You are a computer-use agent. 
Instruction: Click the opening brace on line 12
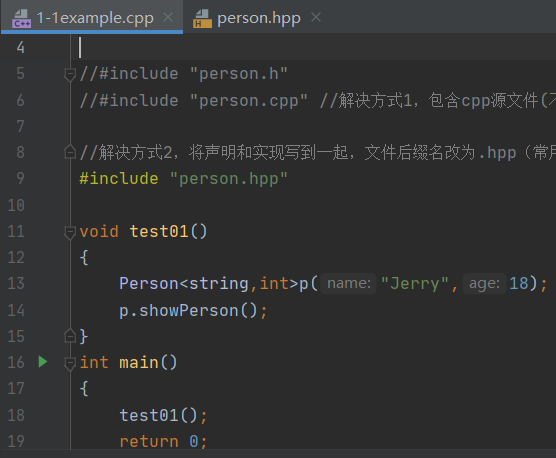coord(84,258)
